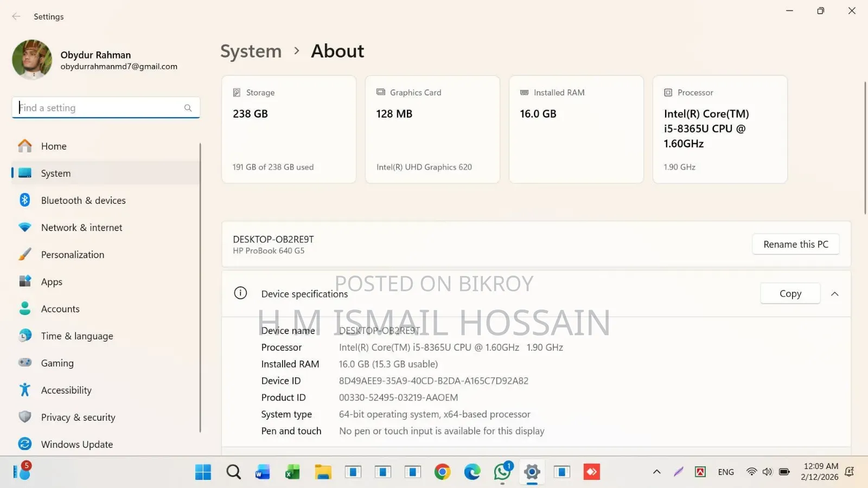
Task: Open the red AnyDesk icon in the taskbar
Action: (x=591, y=472)
